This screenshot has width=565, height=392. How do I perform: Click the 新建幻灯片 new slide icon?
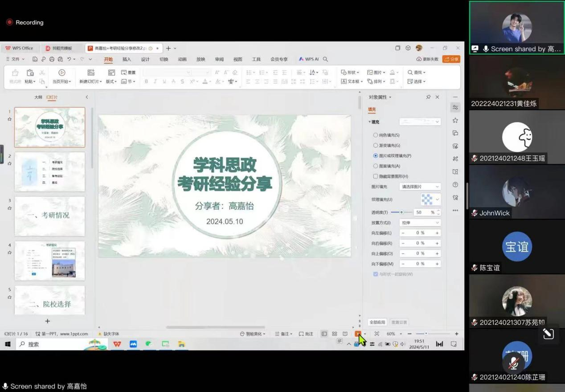[91, 73]
